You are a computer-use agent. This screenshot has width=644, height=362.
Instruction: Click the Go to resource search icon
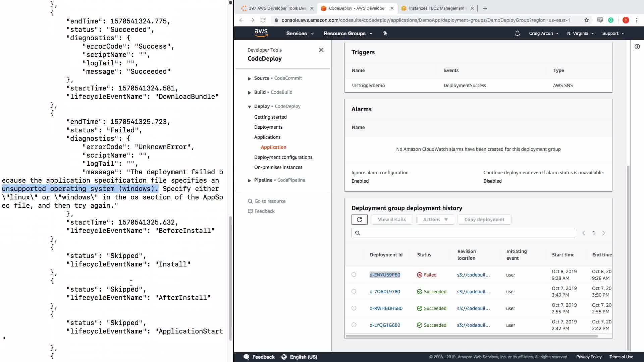pyautogui.click(x=250, y=201)
